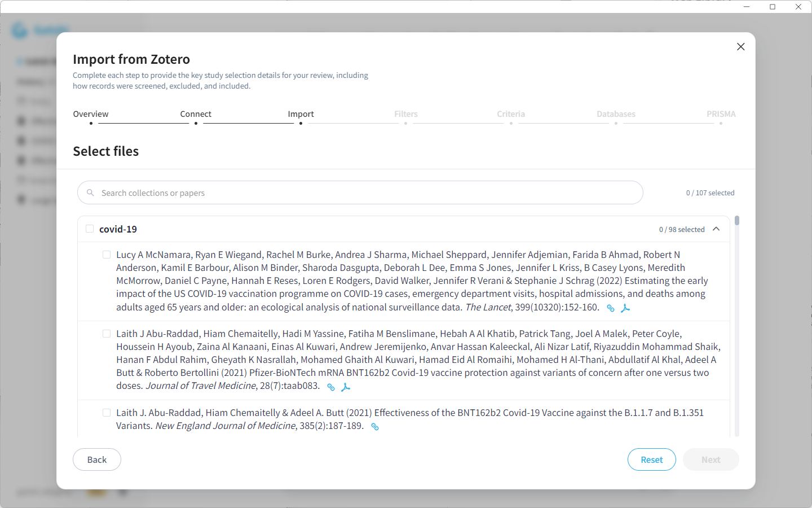Open PDF icon for the Lancet paper
812x508 pixels.
pos(625,308)
